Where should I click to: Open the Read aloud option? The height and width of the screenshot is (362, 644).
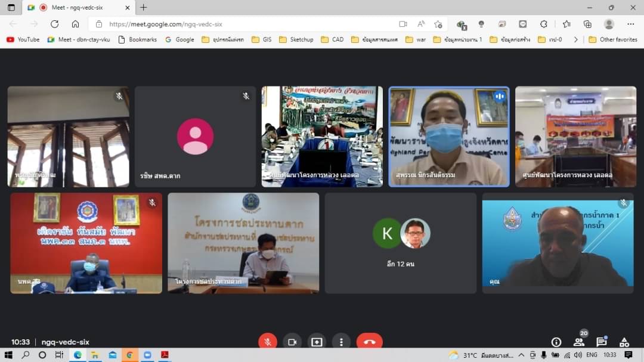point(421,24)
